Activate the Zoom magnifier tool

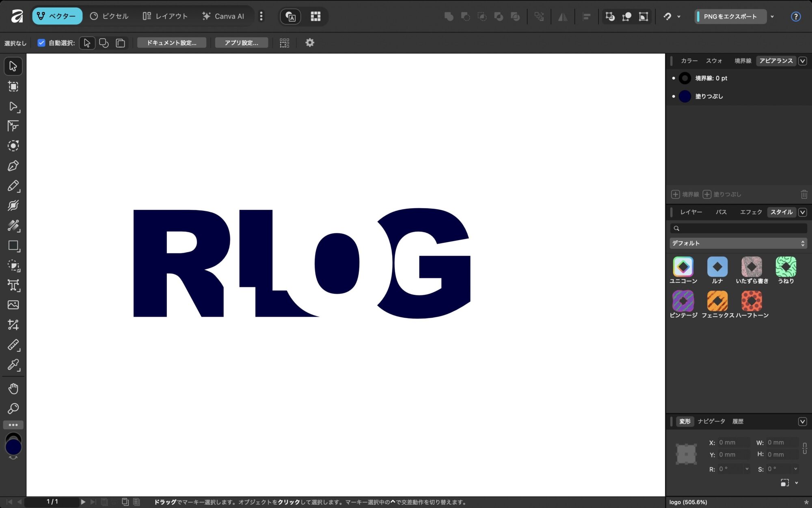[x=13, y=408]
